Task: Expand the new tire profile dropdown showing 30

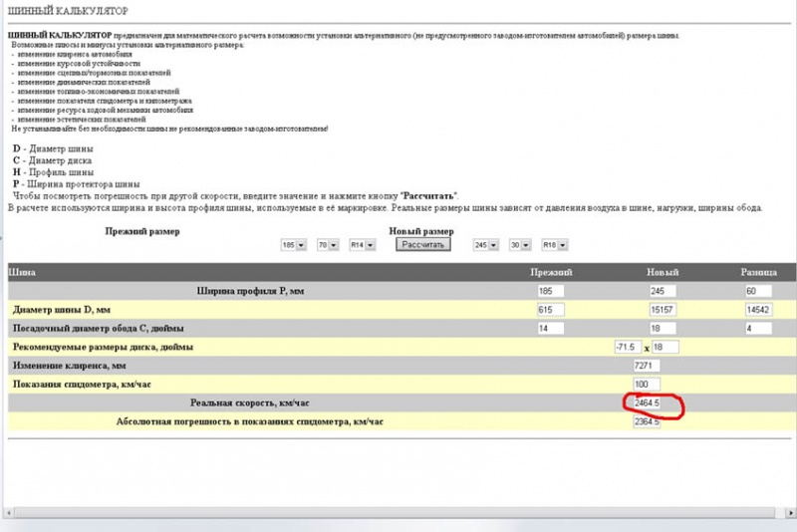Action: click(x=519, y=244)
